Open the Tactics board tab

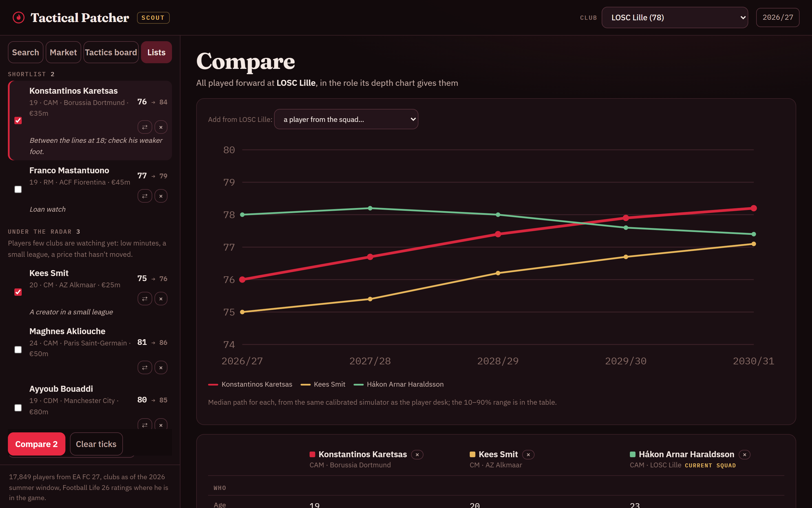[111, 52]
